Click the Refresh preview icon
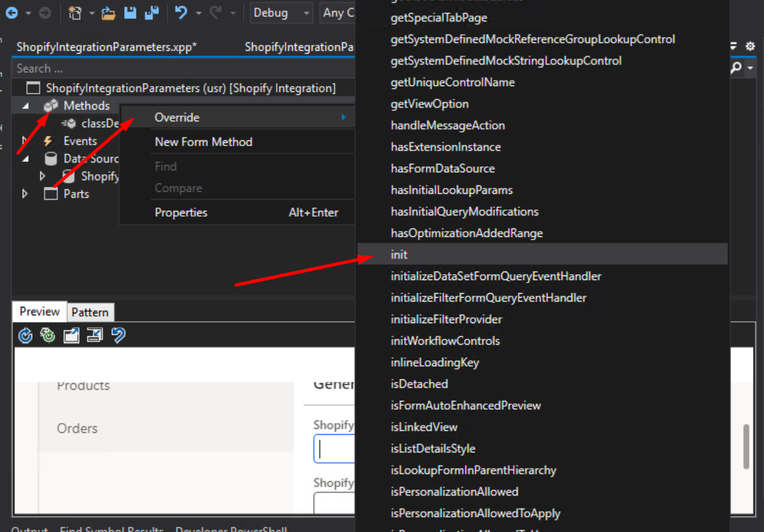764x532 pixels. pos(25,336)
